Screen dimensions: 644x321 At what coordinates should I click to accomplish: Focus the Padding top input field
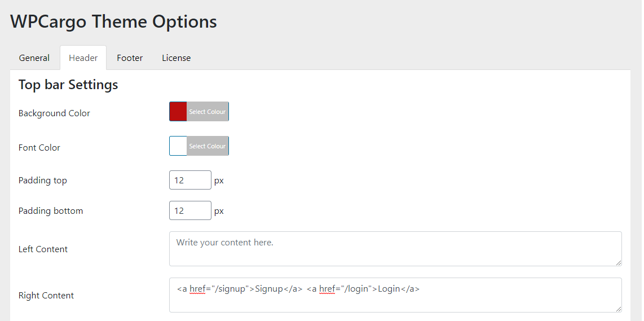point(190,180)
